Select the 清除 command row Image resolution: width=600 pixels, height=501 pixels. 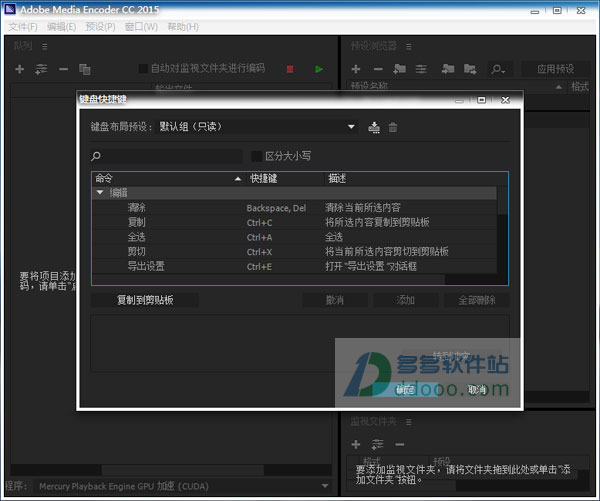(x=294, y=208)
